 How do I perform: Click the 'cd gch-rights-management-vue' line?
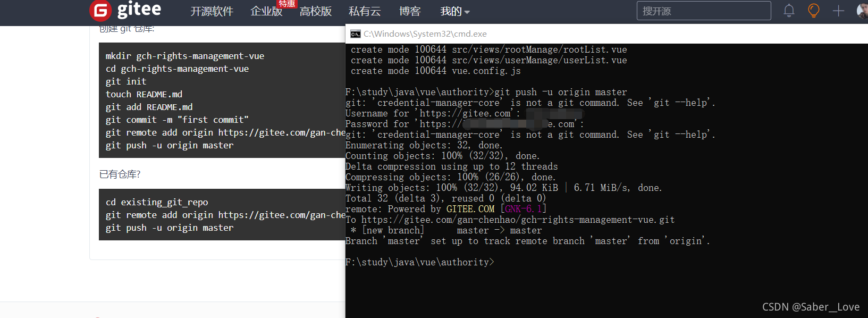pos(177,69)
